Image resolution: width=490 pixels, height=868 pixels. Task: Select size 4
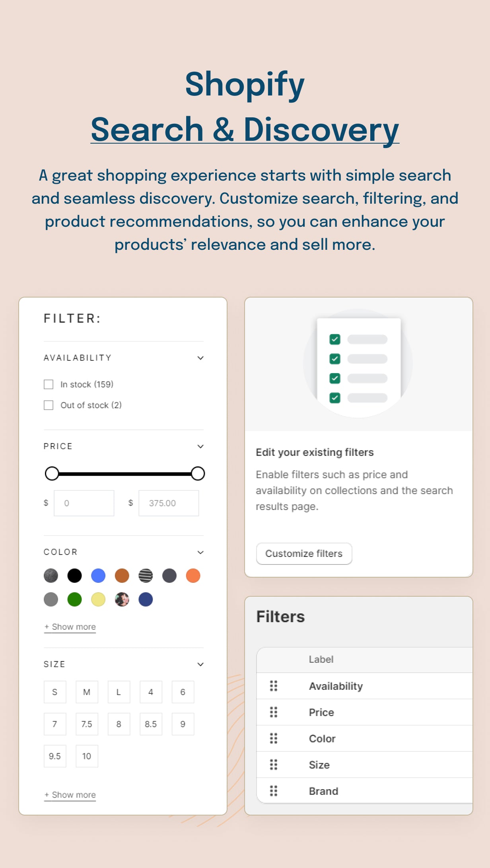click(151, 692)
